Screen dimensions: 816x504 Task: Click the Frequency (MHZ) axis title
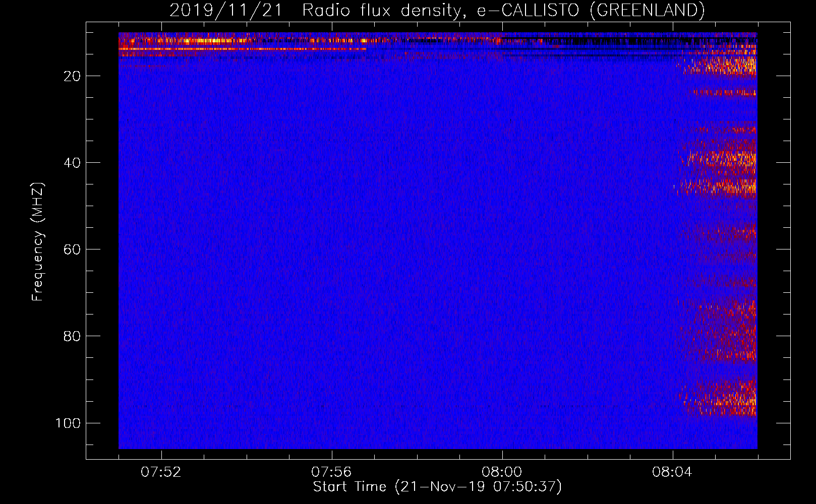[x=38, y=241]
